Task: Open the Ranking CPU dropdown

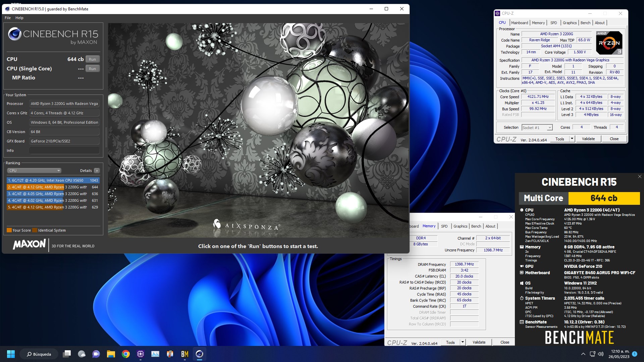Action: [x=34, y=171]
